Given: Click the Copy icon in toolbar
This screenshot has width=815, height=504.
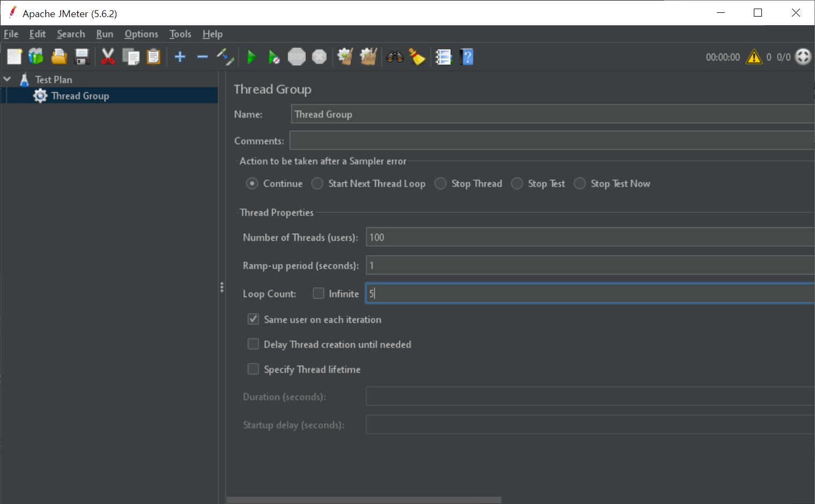Looking at the screenshot, I should point(131,56).
